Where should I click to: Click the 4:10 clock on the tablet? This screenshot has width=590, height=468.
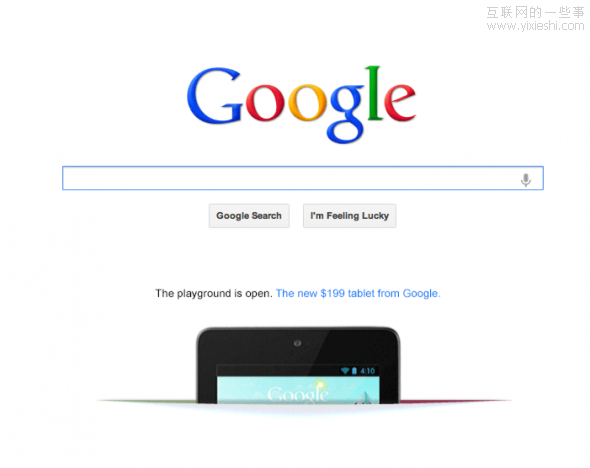368,371
